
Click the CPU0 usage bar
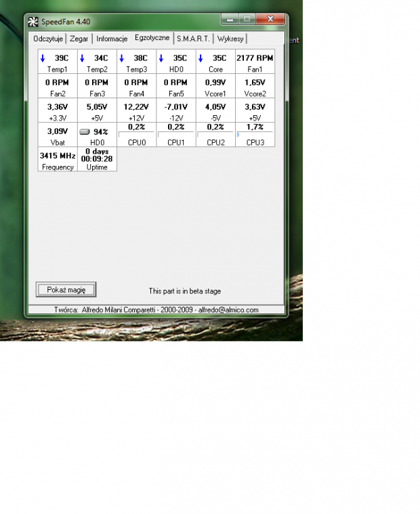pos(136,135)
